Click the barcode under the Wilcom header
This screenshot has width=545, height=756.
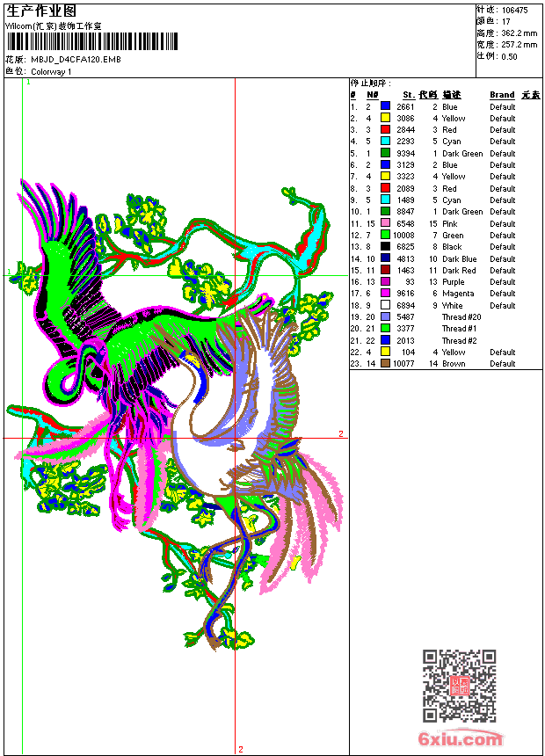click(x=91, y=40)
